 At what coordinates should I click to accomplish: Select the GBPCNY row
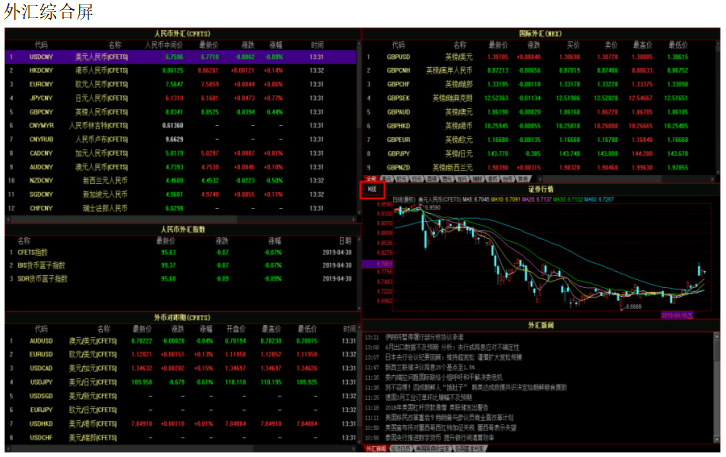coord(181,112)
